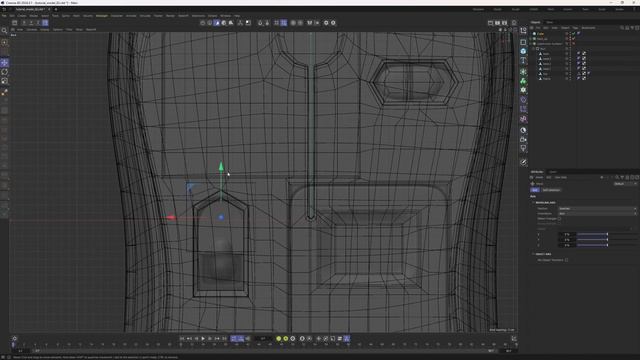Click the first green generator icon
Screen dimensions: 640x360
523,72
